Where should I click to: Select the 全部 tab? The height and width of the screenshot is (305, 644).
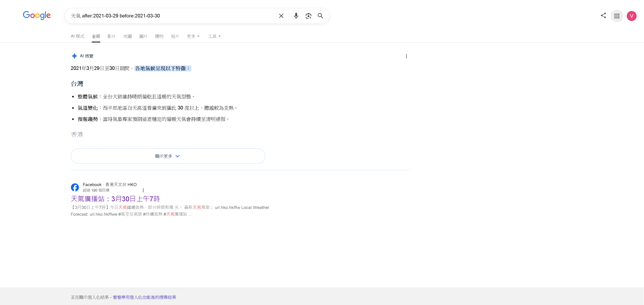(x=96, y=36)
